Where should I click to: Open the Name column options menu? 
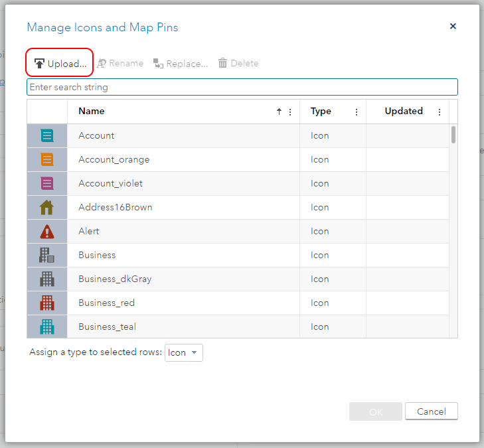tap(290, 112)
